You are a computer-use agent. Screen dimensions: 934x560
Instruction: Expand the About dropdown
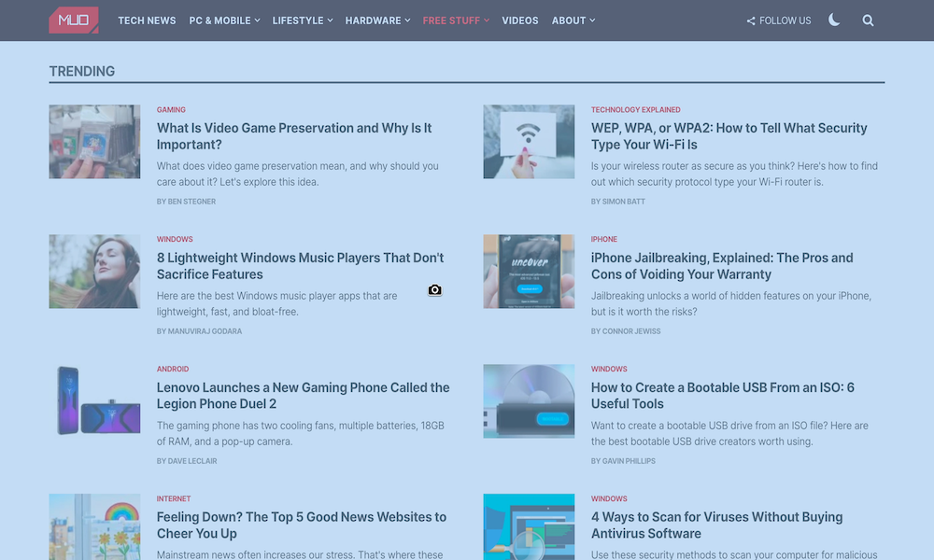click(573, 20)
